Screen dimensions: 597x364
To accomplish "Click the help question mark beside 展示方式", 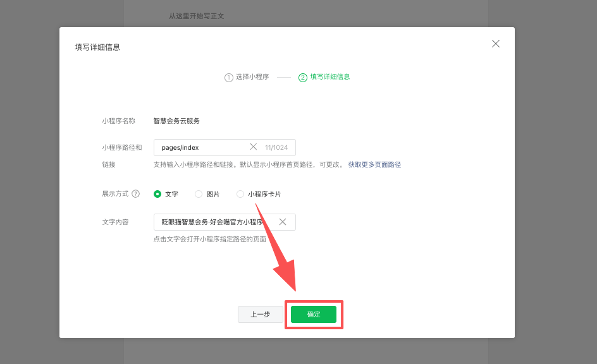I will (x=135, y=194).
